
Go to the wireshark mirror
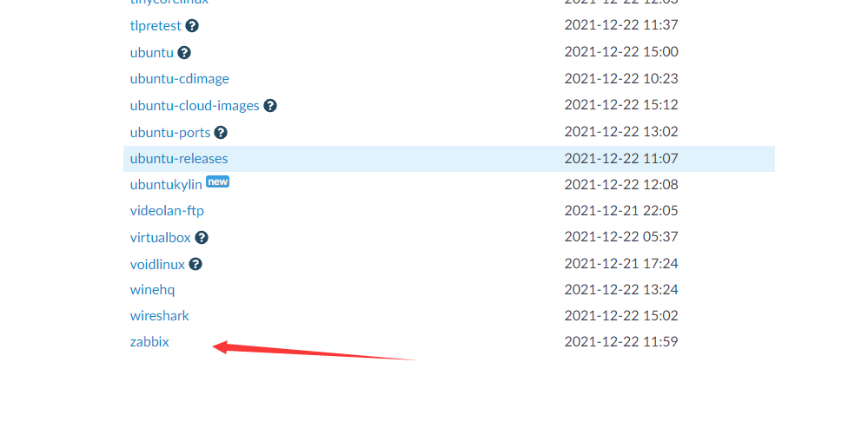(159, 316)
